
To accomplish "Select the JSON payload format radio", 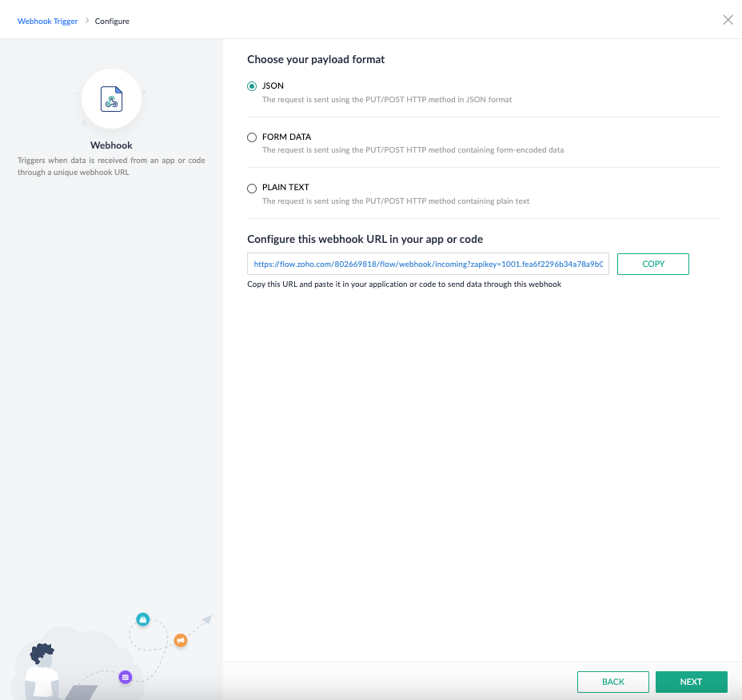I will [252, 86].
